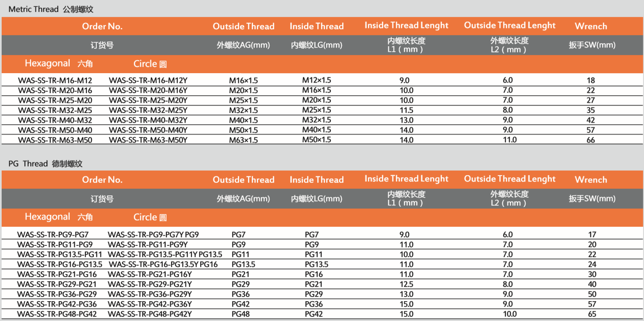Select order number WAS-SS-TR-M16-M12
This screenshot has height=321, width=644.
[55, 80]
